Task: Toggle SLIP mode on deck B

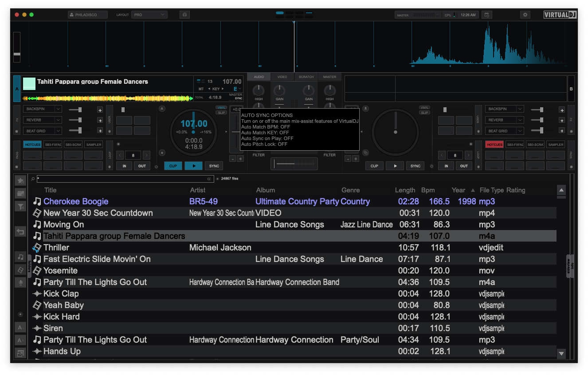Action: pyautogui.click(x=424, y=113)
